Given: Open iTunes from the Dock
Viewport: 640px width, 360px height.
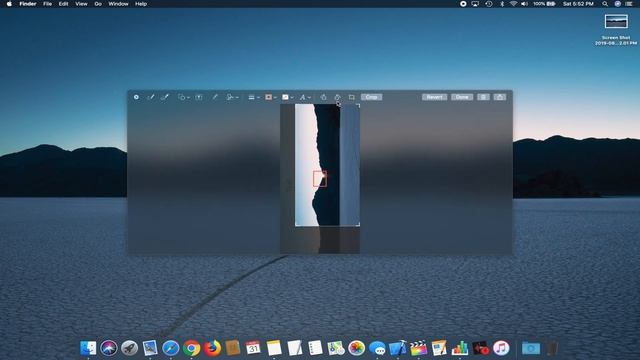Looking at the screenshot, I should coord(501,348).
